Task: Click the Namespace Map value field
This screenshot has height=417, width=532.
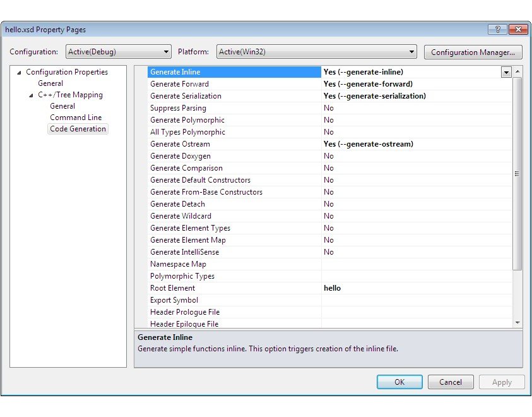Action: (417, 264)
